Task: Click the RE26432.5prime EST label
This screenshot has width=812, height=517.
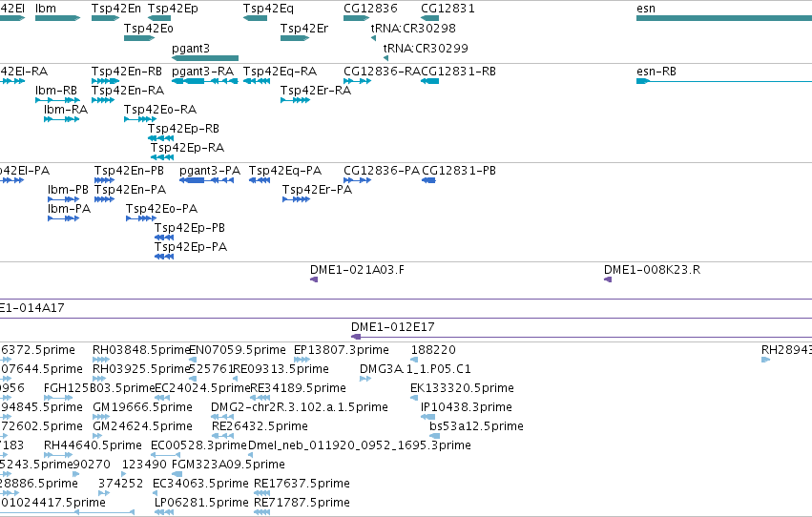Action: tap(260, 426)
